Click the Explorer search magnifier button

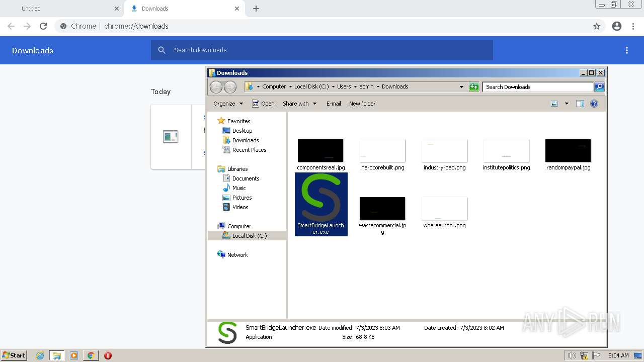(x=599, y=87)
